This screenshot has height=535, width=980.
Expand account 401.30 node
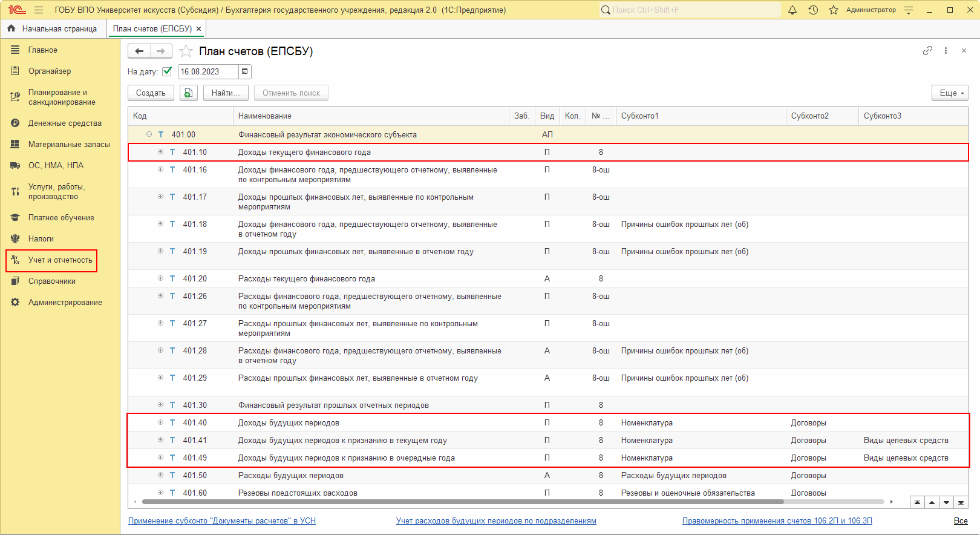(160, 405)
